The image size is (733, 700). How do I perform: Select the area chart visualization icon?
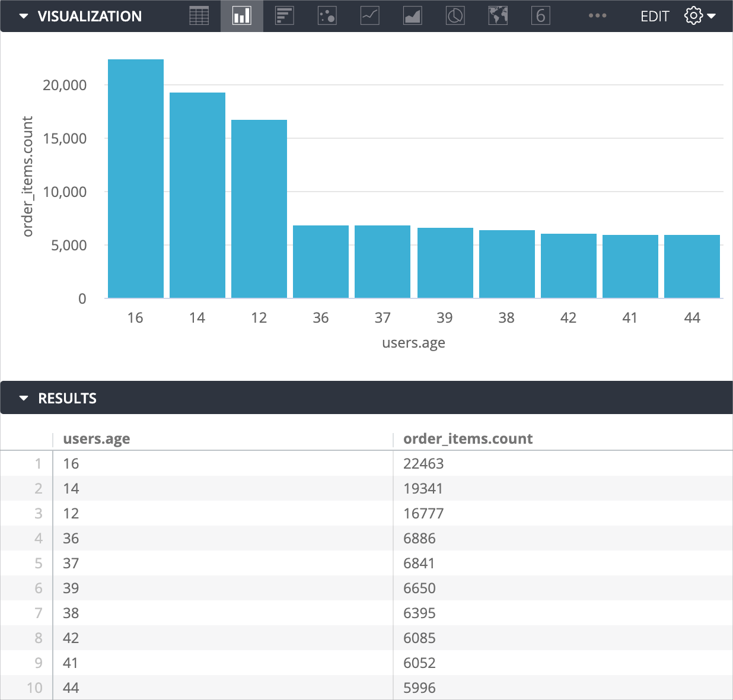pyautogui.click(x=413, y=16)
